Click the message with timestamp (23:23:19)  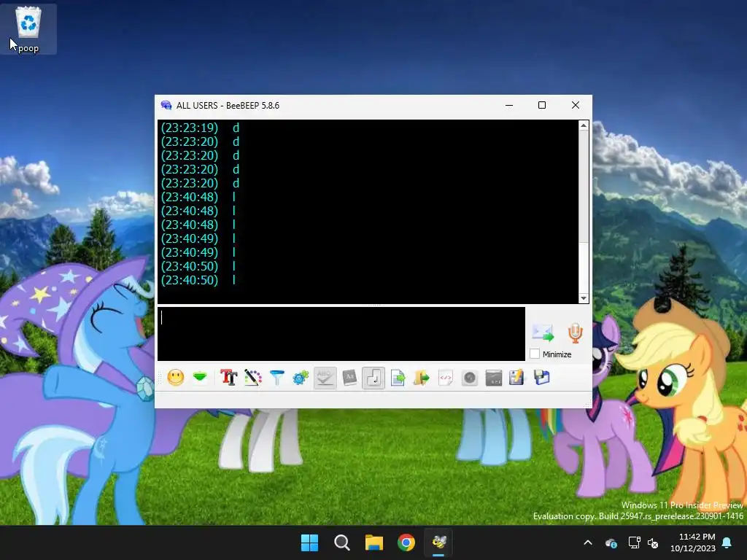tap(200, 128)
